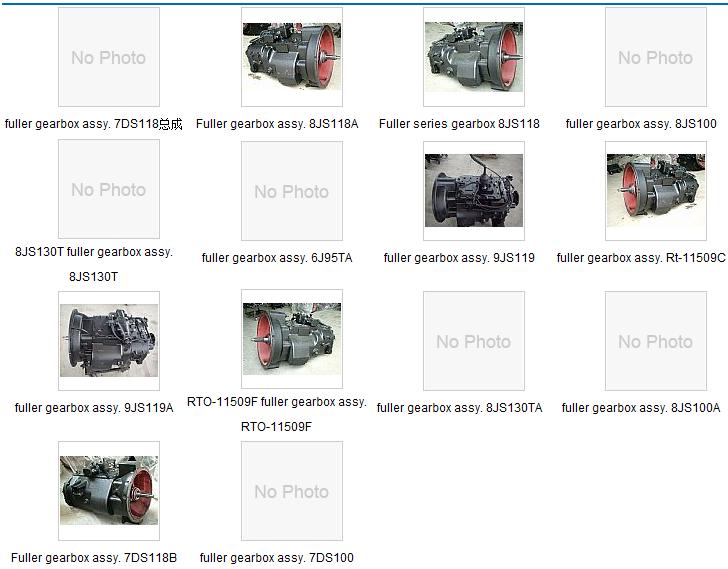Select the No Photo placeholder for 7DS100

(x=291, y=491)
